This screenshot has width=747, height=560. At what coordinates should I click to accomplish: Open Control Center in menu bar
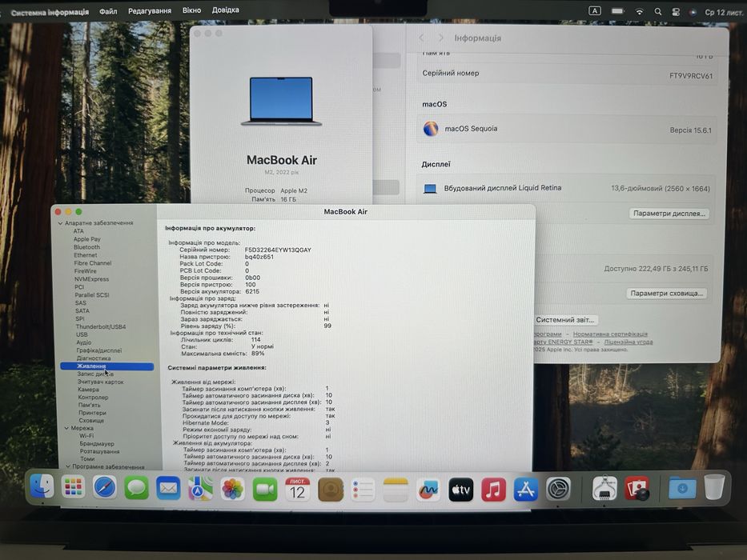tap(676, 12)
